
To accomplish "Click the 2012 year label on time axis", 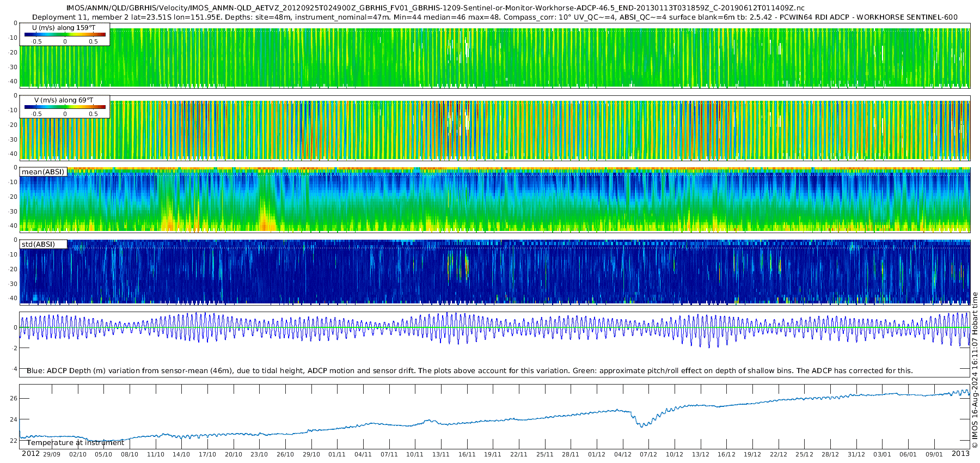I will coord(30,454).
